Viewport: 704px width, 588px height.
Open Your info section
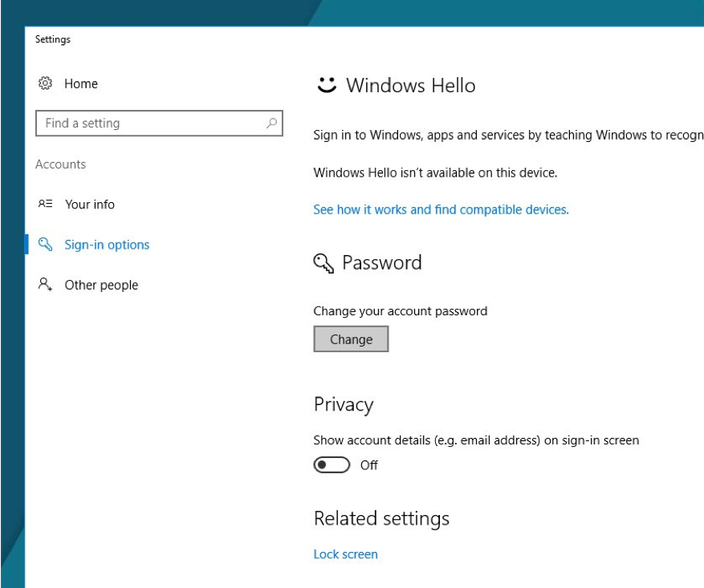[89, 205]
